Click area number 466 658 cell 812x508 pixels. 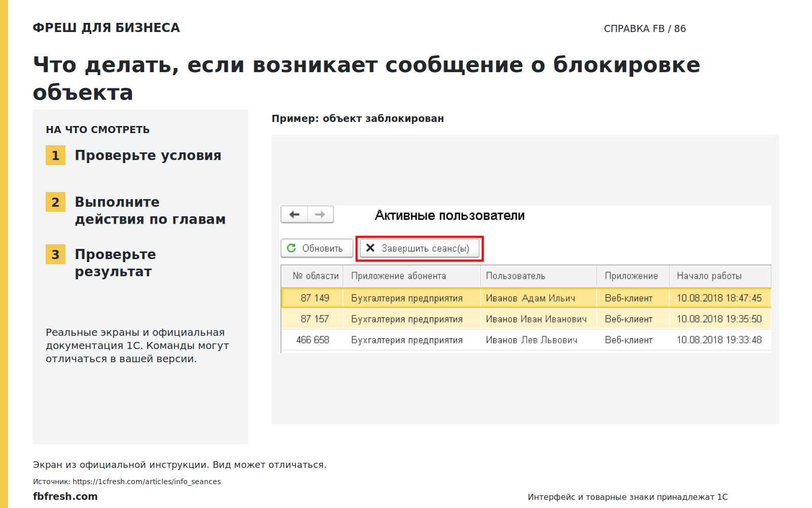pyautogui.click(x=313, y=340)
